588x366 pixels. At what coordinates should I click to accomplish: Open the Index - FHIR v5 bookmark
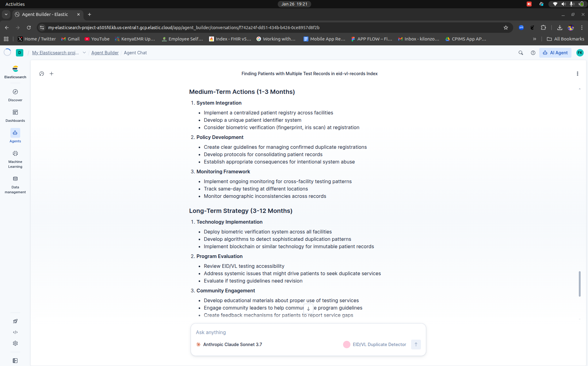click(x=230, y=39)
